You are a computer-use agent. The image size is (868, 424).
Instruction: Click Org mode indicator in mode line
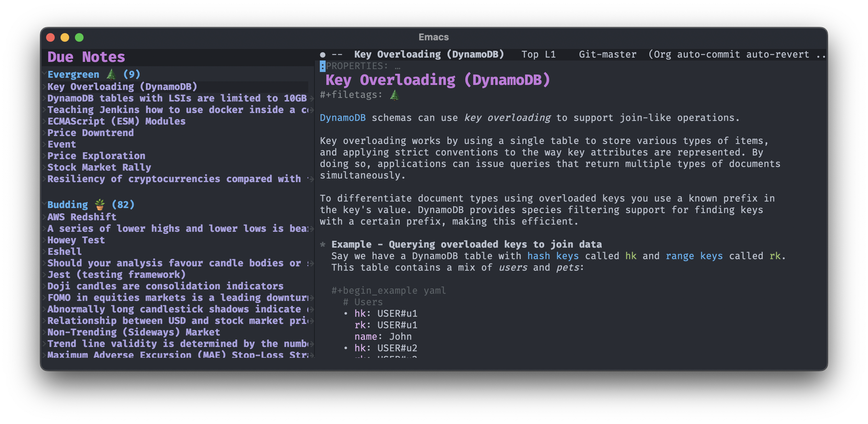click(x=662, y=54)
